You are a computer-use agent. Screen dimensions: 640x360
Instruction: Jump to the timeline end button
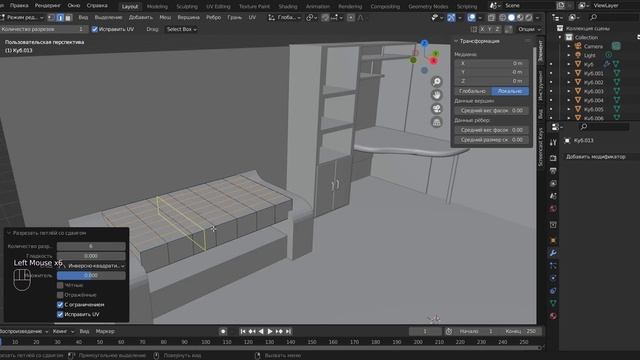[x=288, y=331]
